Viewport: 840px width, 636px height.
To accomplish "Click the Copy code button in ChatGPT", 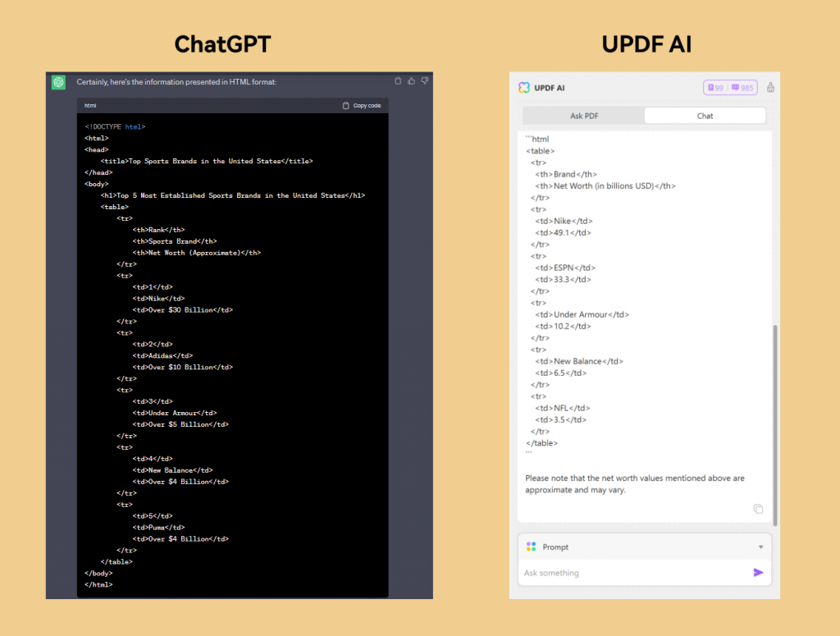I will point(362,106).
